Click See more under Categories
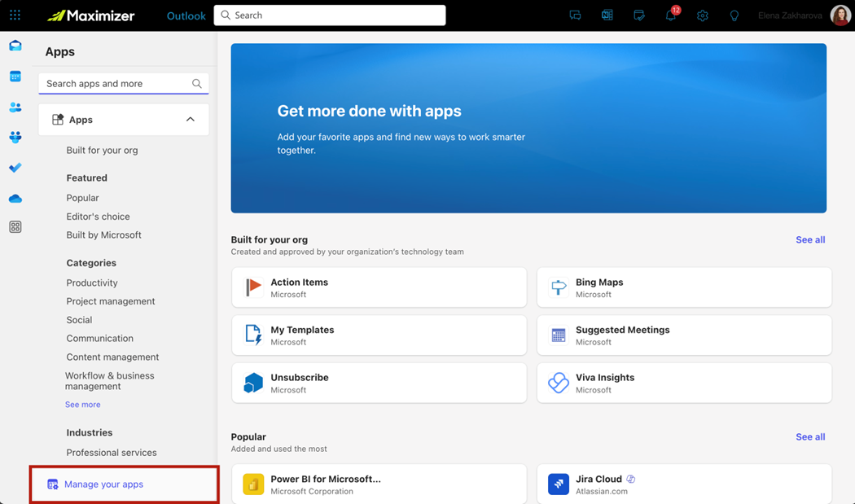This screenshot has width=855, height=504. click(x=83, y=404)
